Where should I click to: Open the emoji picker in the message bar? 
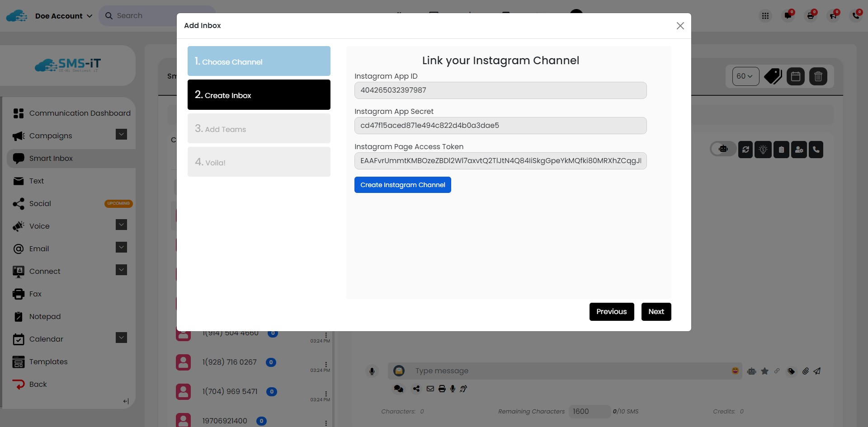click(735, 371)
